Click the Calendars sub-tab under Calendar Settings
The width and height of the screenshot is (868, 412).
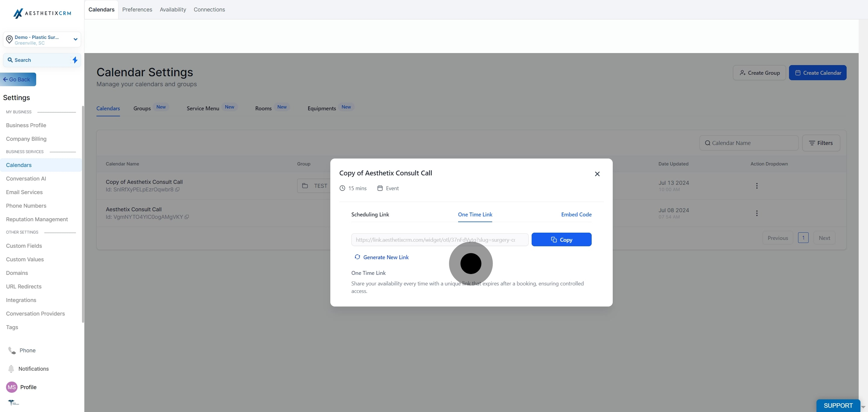tap(108, 109)
